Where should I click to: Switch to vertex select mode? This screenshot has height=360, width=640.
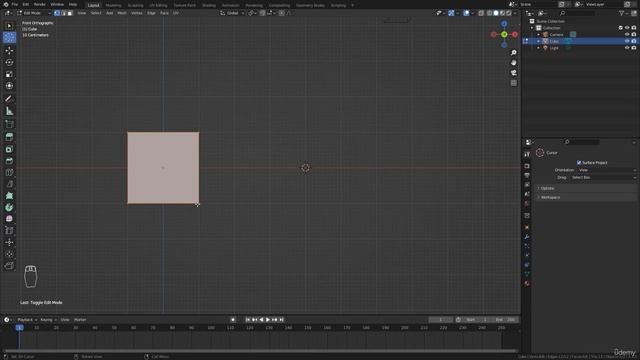click(57, 13)
